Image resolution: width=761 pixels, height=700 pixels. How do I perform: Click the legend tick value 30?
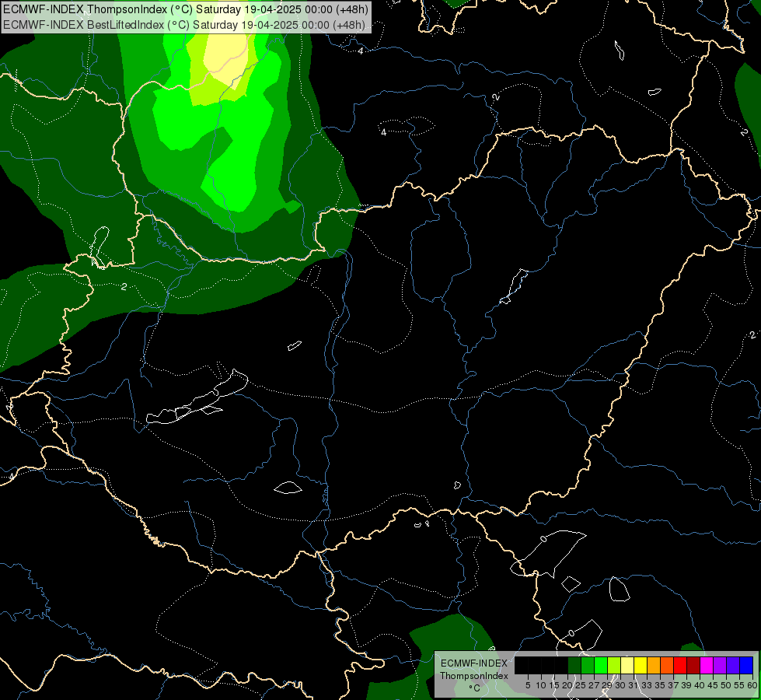point(620,685)
